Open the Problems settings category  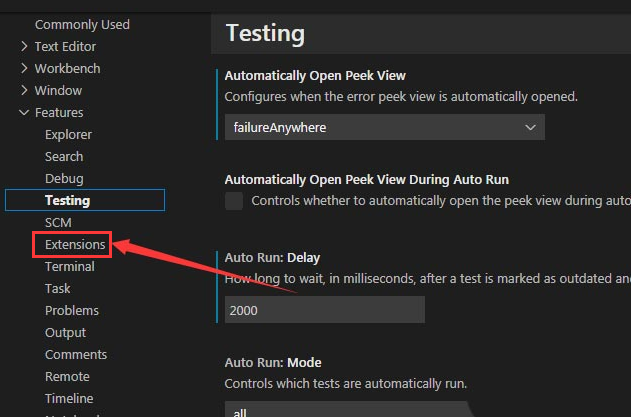tap(72, 311)
